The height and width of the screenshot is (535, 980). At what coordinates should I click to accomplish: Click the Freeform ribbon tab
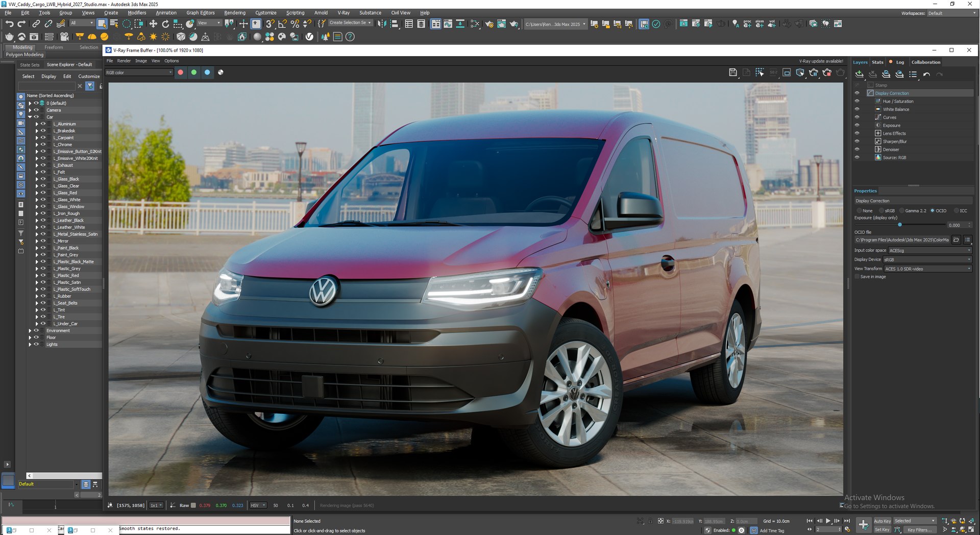pos(54,47)
